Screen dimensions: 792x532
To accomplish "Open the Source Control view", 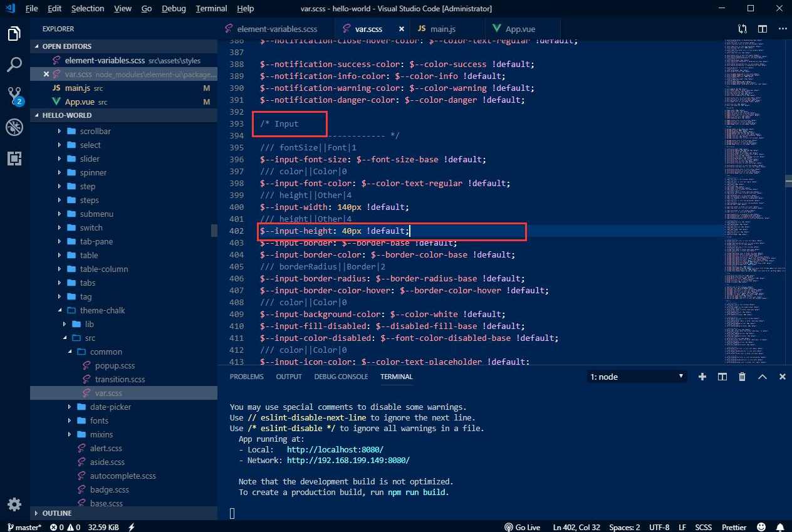I will point(14,96).
